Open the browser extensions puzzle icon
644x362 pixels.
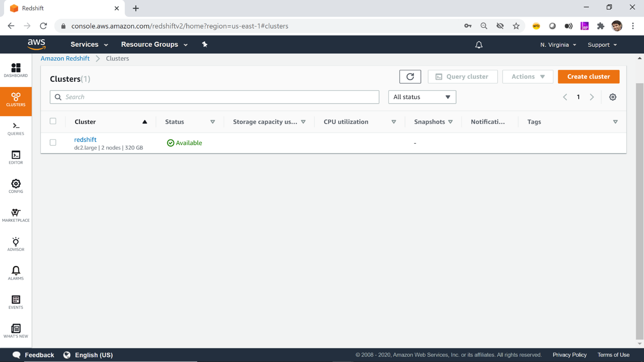tap(601, 26)
